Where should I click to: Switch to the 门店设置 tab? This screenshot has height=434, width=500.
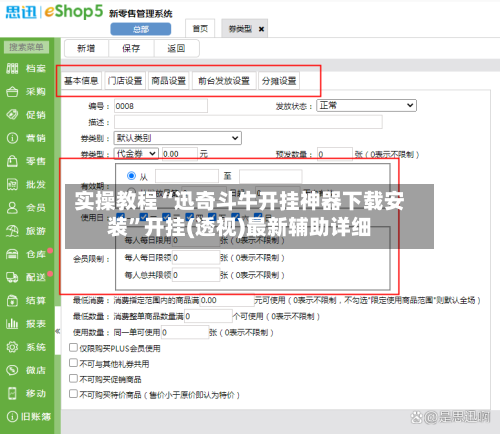[125, 81]
